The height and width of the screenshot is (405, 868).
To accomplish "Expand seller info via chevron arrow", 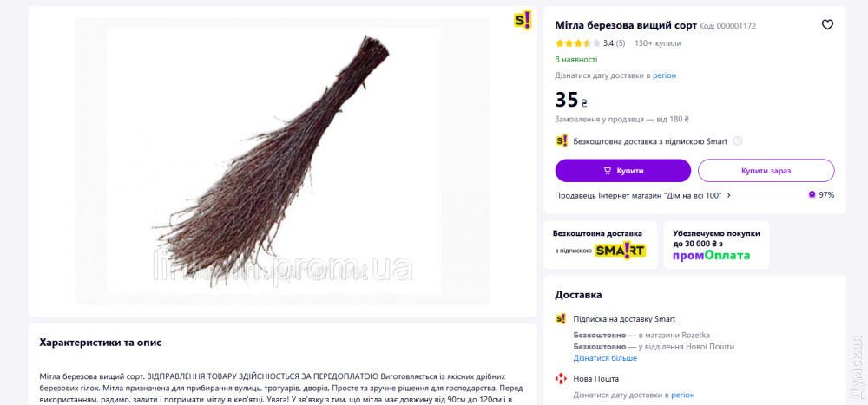I will 729,195.
